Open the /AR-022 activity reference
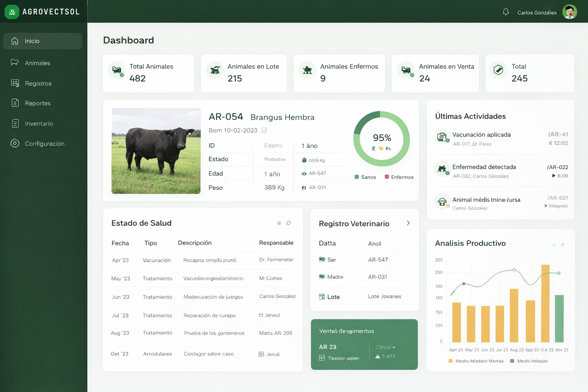The width and height of the screenshot is (588, 392). (557, 167)
